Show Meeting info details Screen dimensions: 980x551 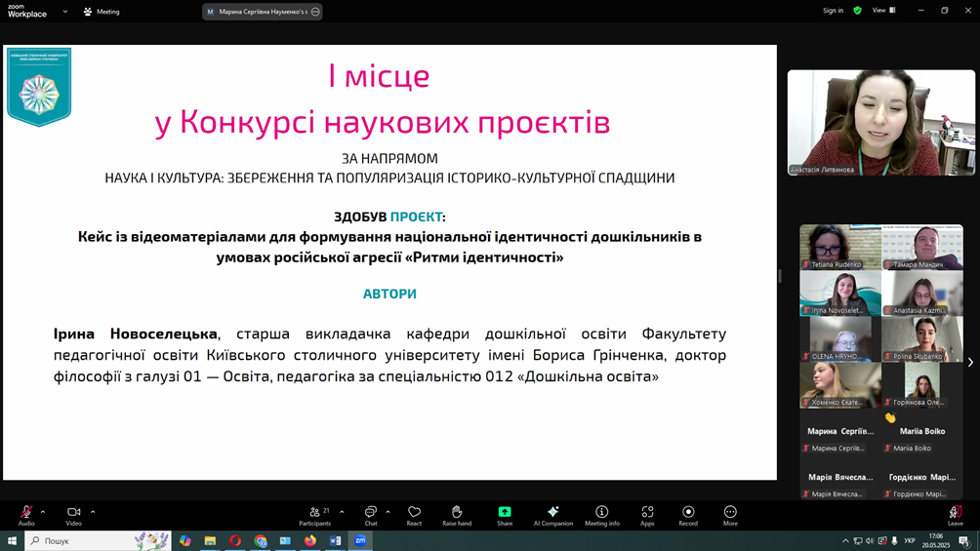coord(601,513)
